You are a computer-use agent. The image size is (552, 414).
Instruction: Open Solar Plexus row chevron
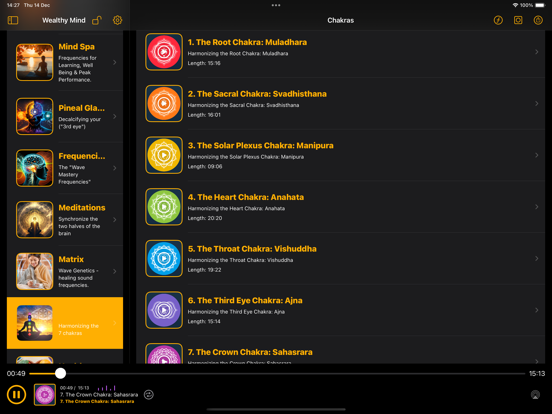[537, 155]
